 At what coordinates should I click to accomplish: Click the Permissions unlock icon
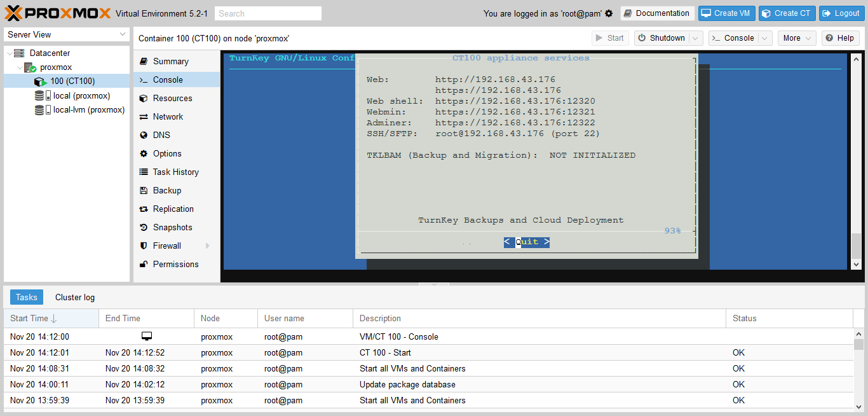(144, 265)
